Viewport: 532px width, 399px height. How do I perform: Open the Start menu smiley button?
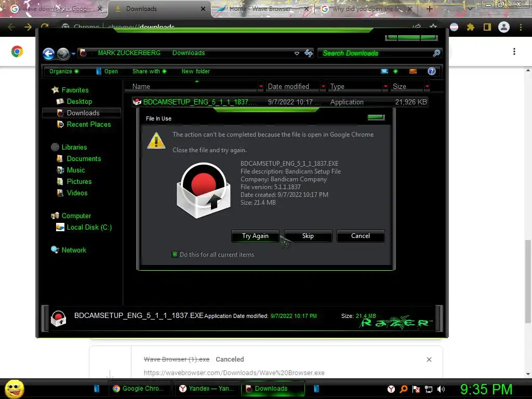(14, 389)
